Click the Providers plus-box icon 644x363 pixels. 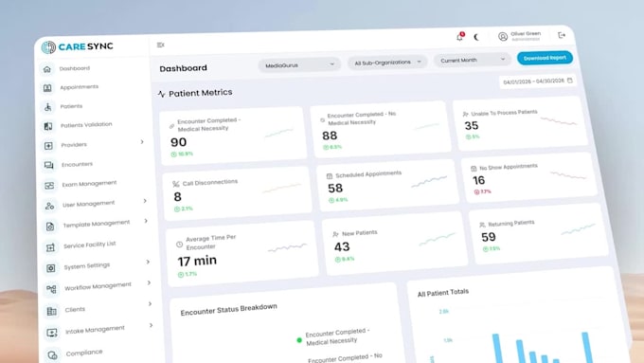point(48,146)
